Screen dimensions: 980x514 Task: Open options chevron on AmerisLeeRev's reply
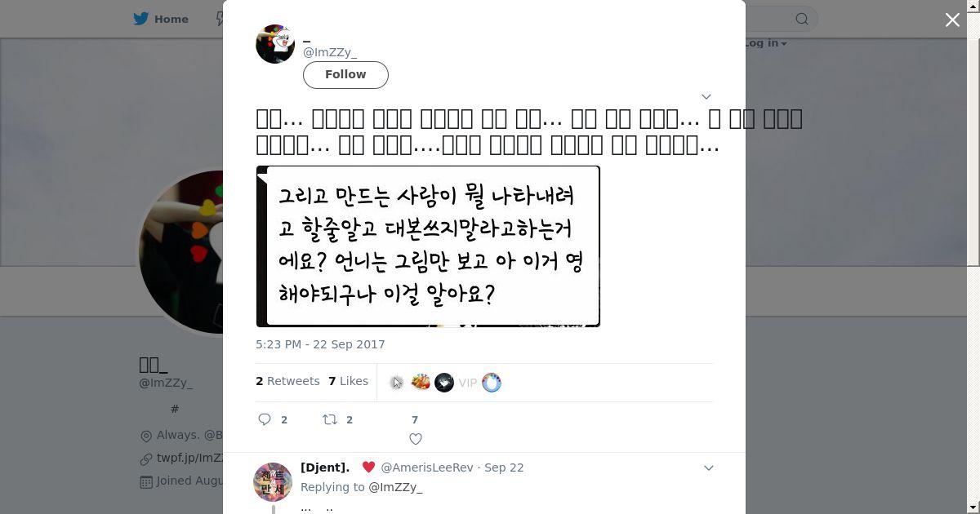click(x=708, y=467)
